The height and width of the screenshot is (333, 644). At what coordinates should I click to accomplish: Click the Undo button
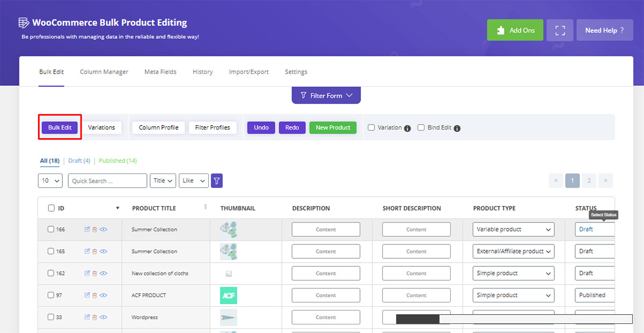(x=261, y=128)
